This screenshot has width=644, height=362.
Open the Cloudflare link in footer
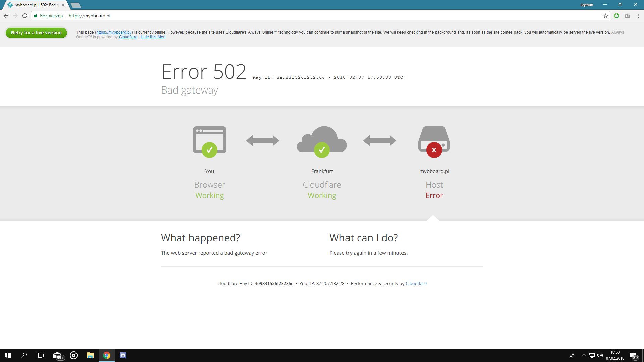pyautogui.click(x=416, y=283)
